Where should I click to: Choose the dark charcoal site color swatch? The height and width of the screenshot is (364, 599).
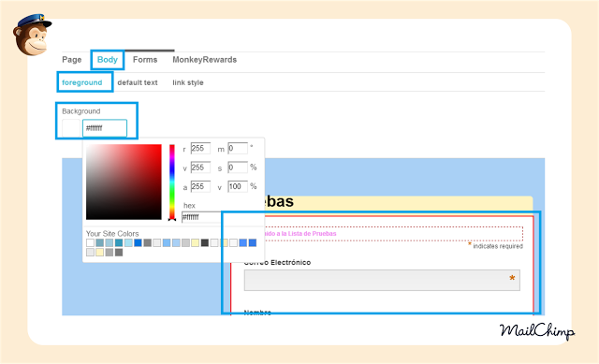[x=205, y=243]
